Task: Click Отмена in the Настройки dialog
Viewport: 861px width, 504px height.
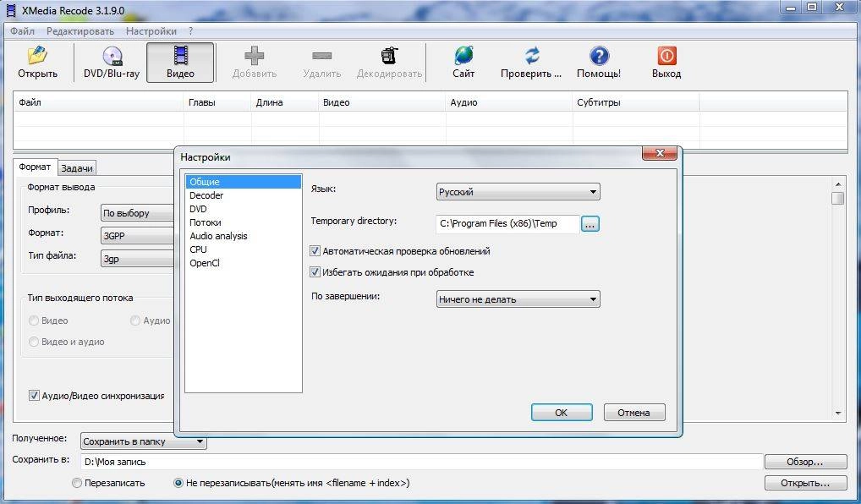Action: [x=633, y=413]
